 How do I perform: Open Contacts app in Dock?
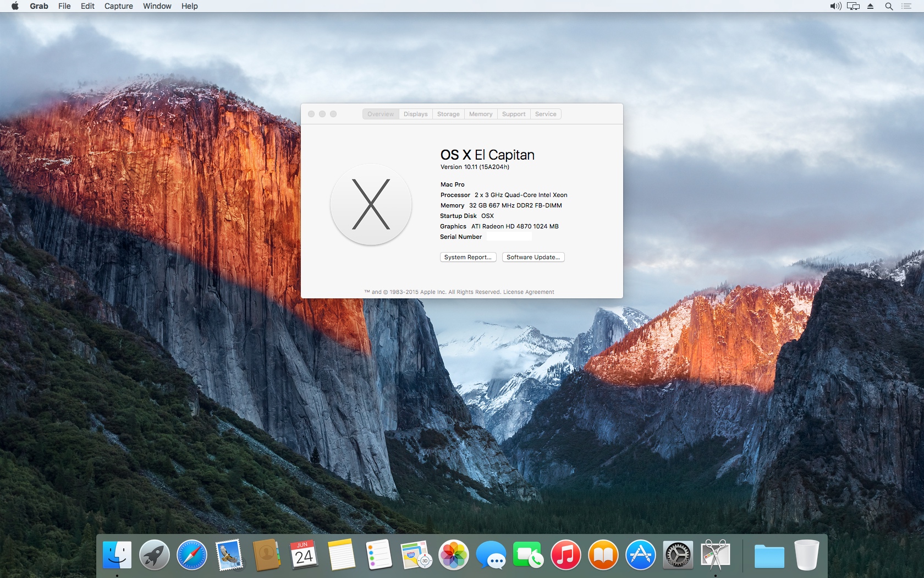pyautogui.click(x=267, y=554)
